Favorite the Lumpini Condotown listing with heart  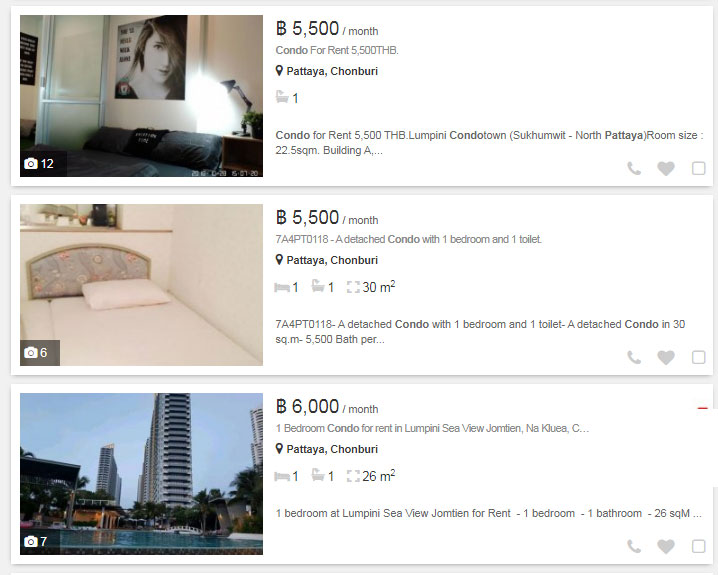point(666,169)
